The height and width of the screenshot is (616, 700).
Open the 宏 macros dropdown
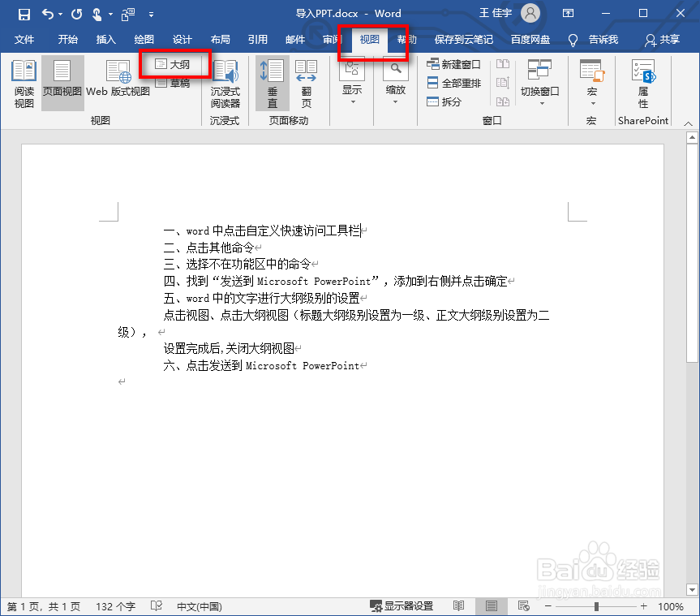(592, 84)
